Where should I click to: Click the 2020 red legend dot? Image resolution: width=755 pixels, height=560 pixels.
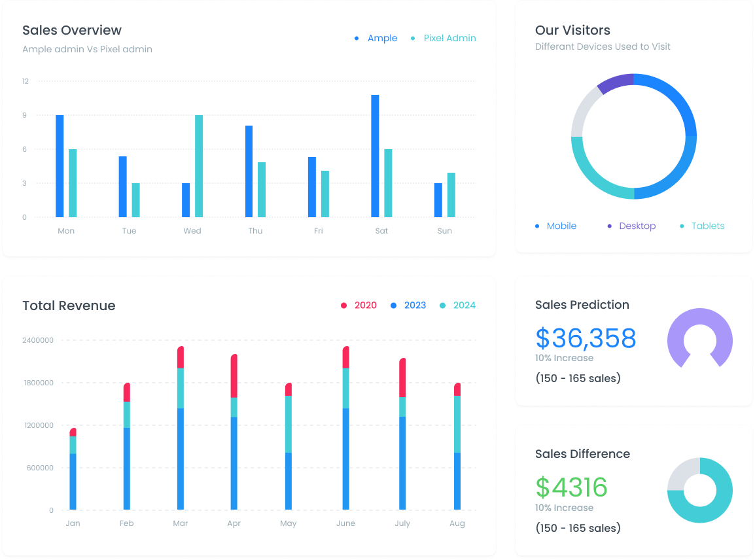tap(343, 305)
